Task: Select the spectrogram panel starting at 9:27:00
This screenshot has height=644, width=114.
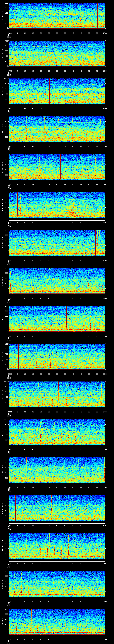Action: 57,432
